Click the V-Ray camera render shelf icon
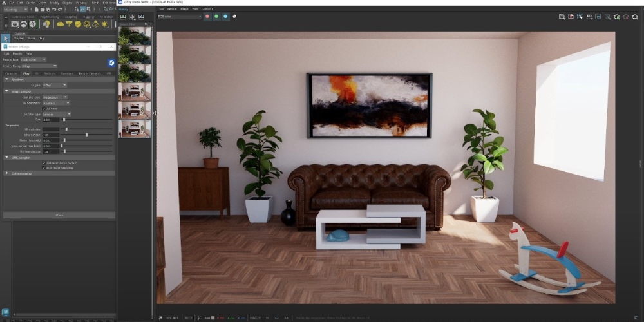The height and width of the screenshot is (322, 644). point(15,24)
